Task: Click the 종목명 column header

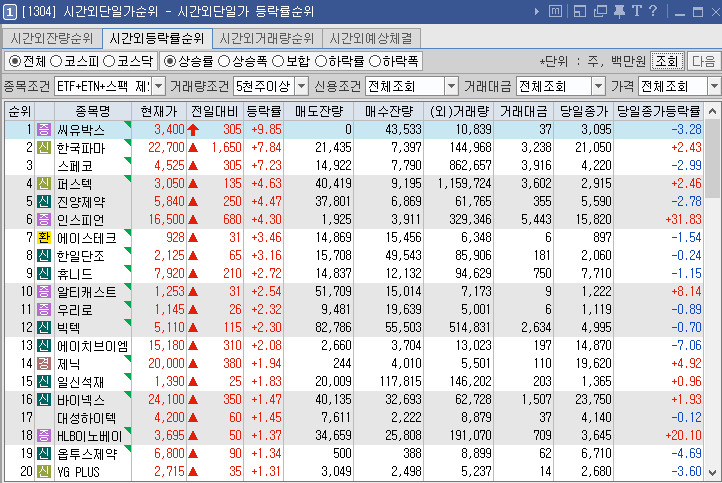Action: (93, 111)
